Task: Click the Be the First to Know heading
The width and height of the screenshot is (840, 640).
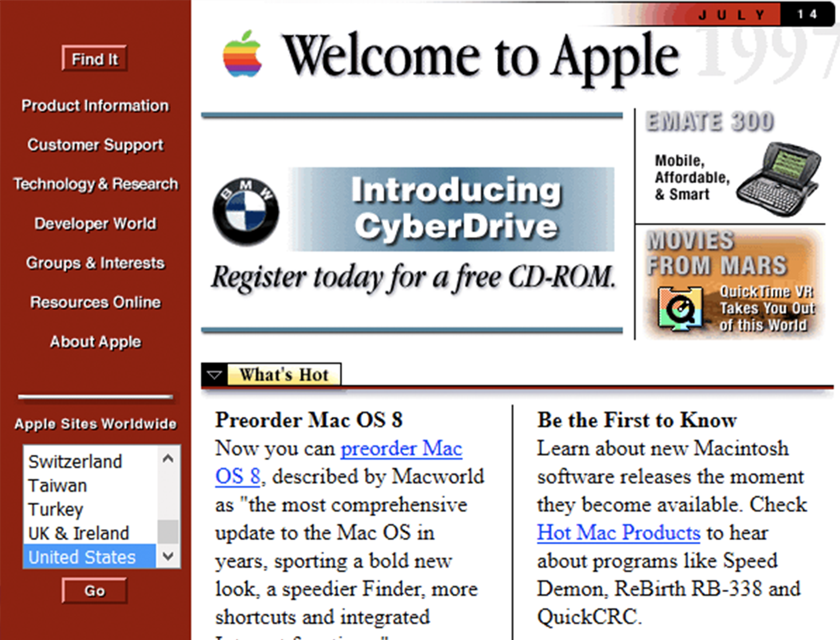Action: (637, 420)
